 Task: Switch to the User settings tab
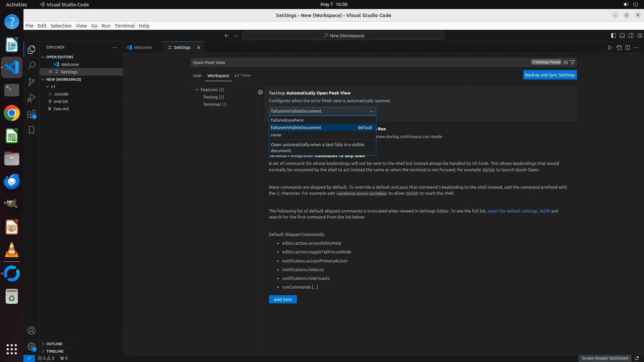pos(197,76)
